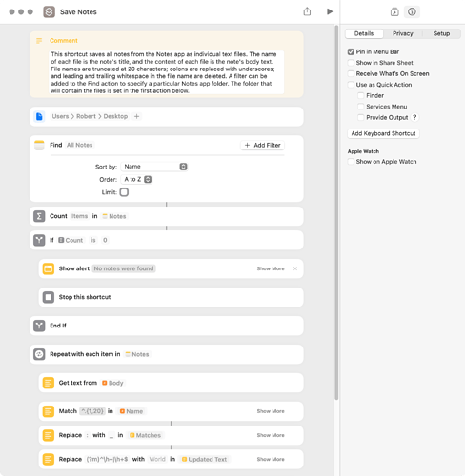Run the shortcut with the play button

click(330, 11)
